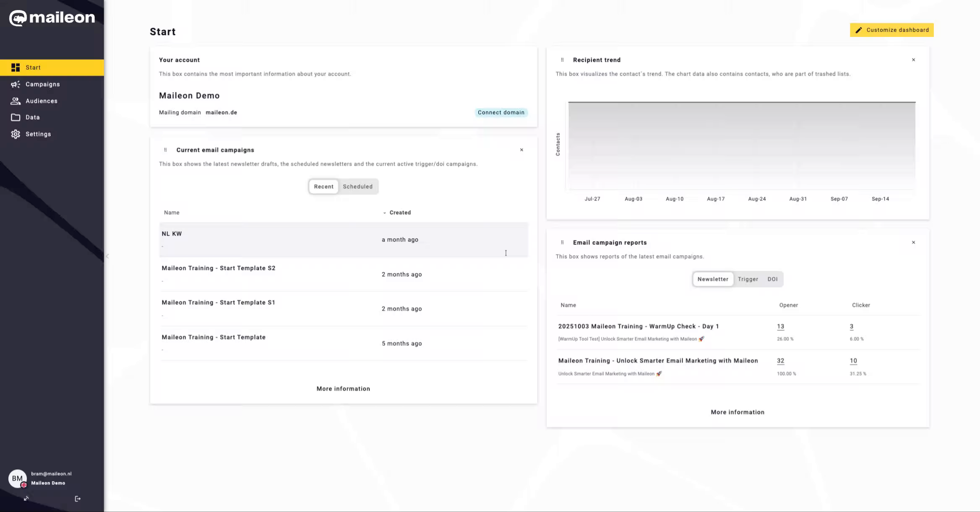
Task: Switch to the Scheduled campaigns tab
Action: [x=357, y=187]
